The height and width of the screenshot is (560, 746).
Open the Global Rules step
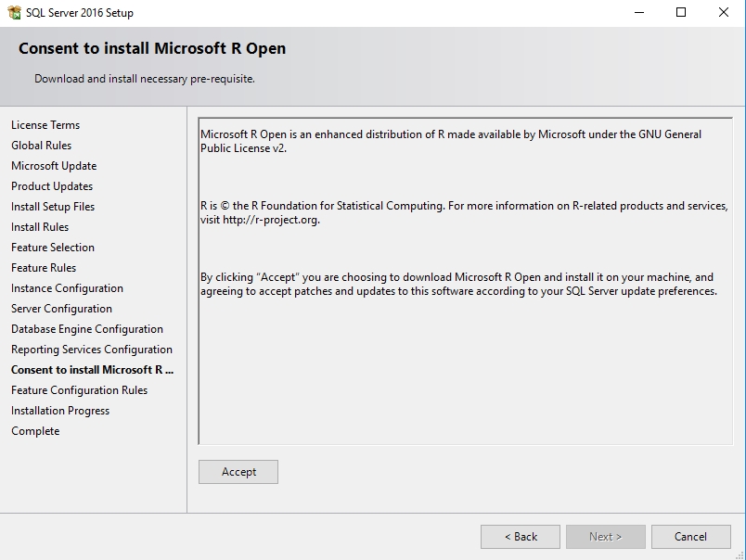[41, 146]
